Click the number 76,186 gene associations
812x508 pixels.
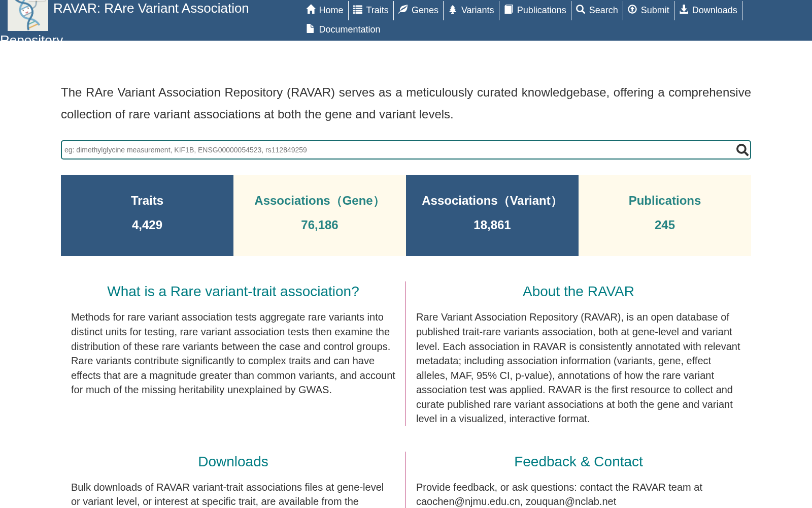(x=320, y=225)
